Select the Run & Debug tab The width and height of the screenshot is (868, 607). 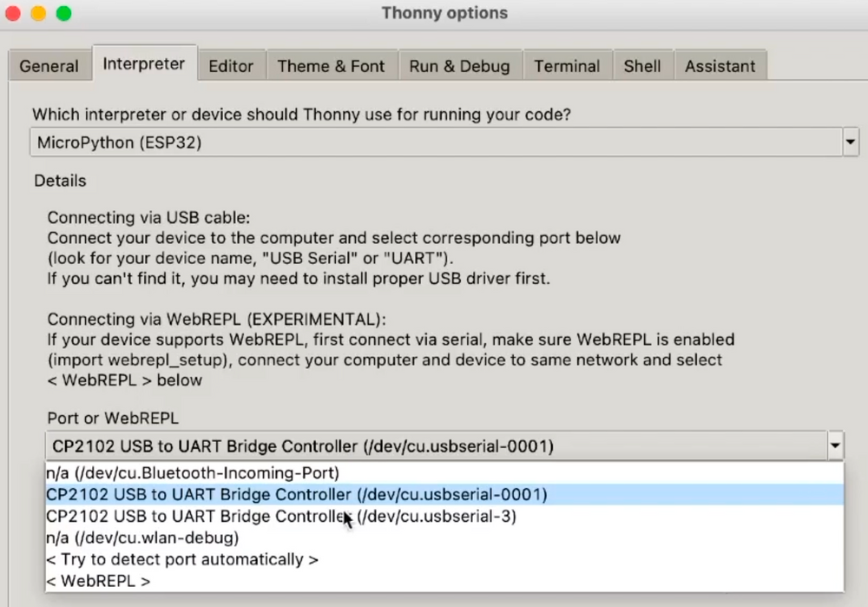click(x=460, y=65)
